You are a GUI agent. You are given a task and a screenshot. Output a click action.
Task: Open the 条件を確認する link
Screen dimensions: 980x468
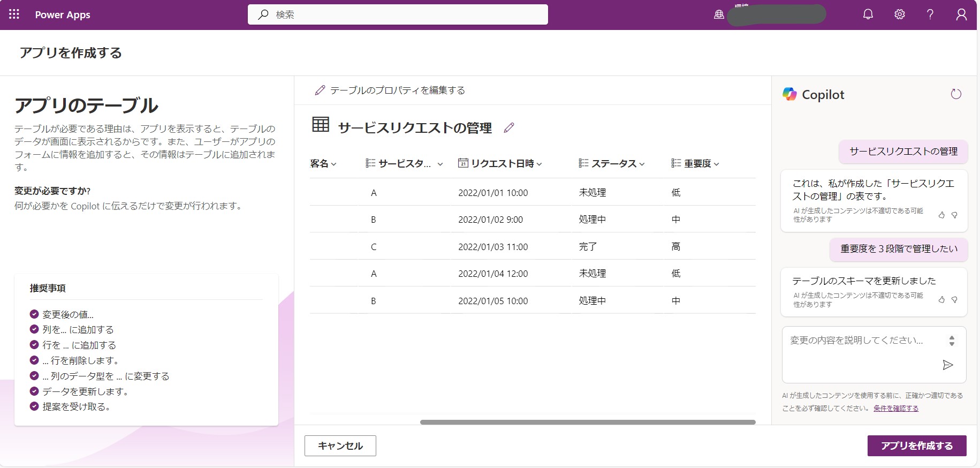pos(896,408)
